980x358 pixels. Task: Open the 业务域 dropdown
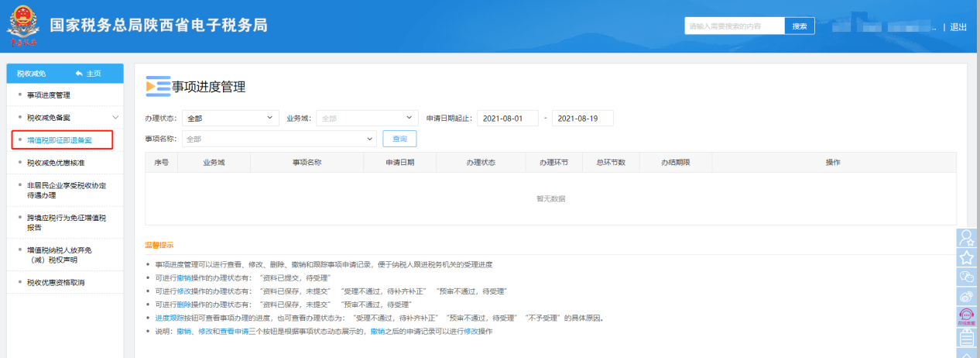point(367,118)
